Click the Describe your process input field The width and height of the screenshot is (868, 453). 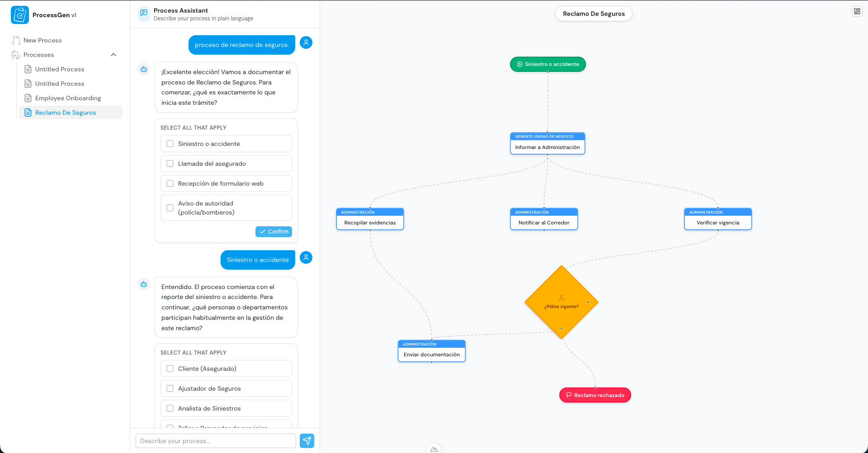[216, 441]
